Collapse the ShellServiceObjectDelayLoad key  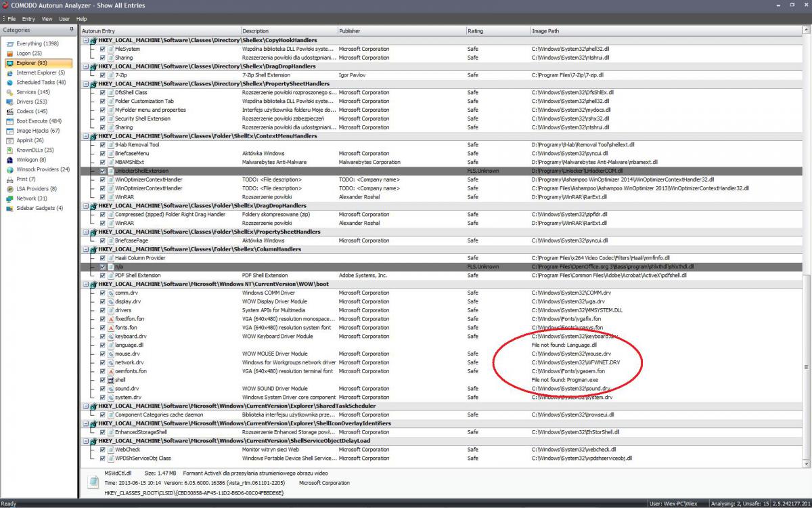(x=85, y=441)
